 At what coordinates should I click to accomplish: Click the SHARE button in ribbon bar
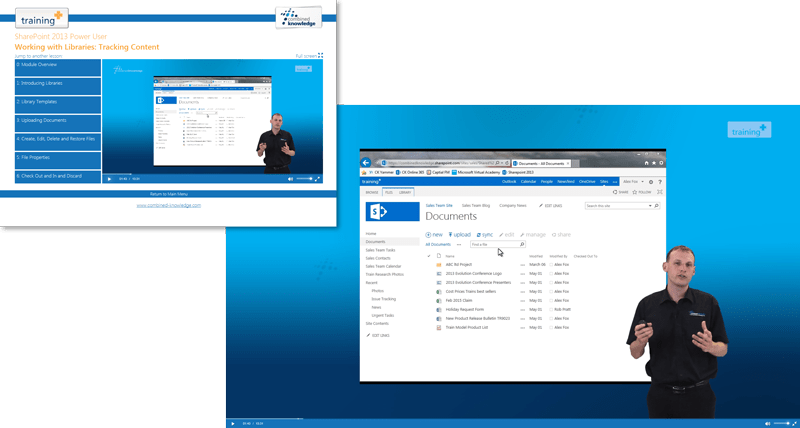[620, 192]
